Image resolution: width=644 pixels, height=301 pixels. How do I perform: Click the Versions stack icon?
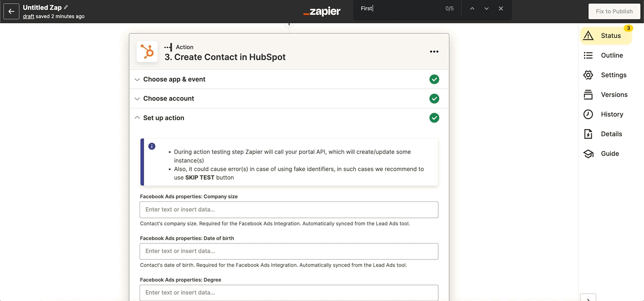click(x=588, y=95)
